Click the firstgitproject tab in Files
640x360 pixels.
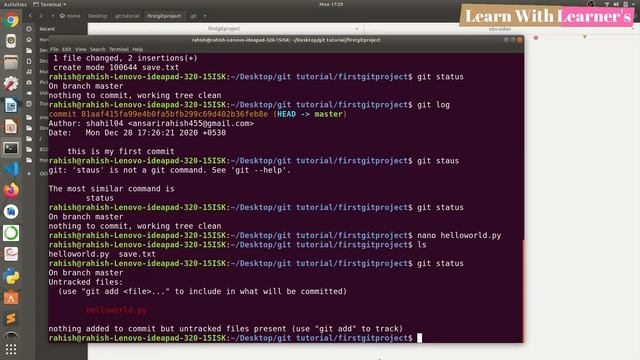(224, 29)
